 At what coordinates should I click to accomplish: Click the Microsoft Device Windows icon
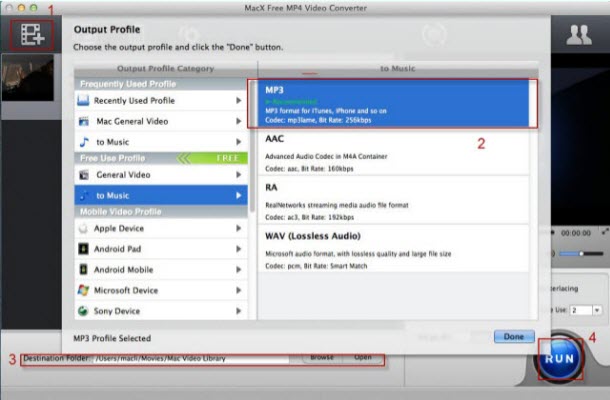[x=83, y=290]
